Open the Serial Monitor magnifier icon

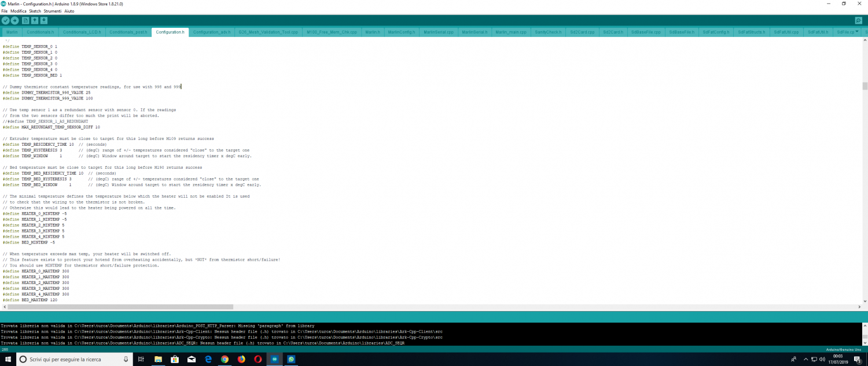pos(861,21)
